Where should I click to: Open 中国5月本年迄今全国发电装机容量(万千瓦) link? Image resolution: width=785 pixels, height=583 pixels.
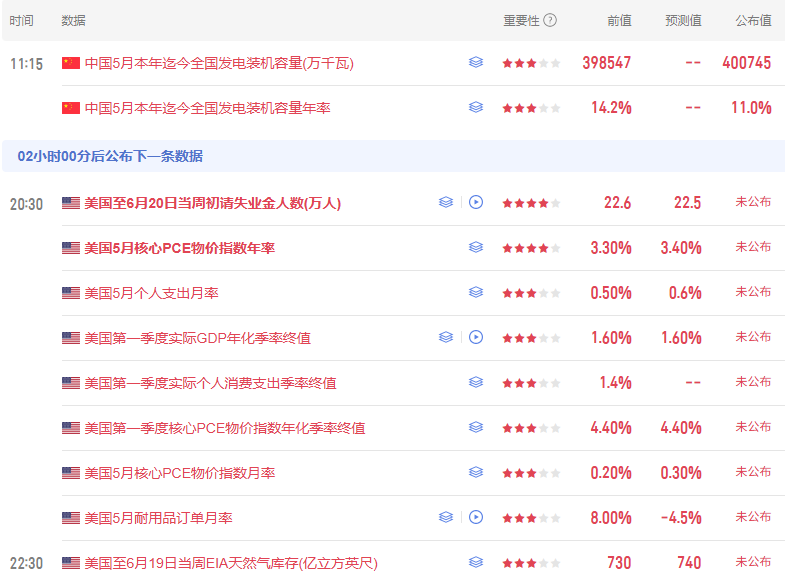(x=219, y=64)
